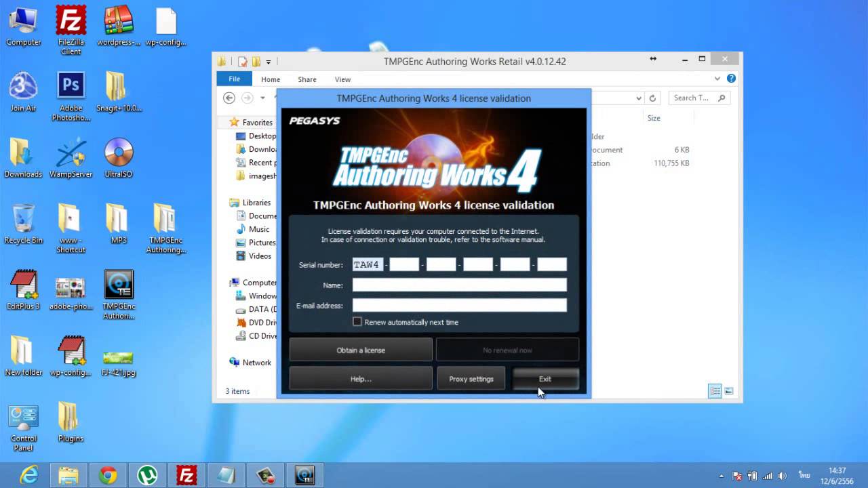Click the Help... button
The width and height of the screenshot is (868, 488).
coord(361,379)
